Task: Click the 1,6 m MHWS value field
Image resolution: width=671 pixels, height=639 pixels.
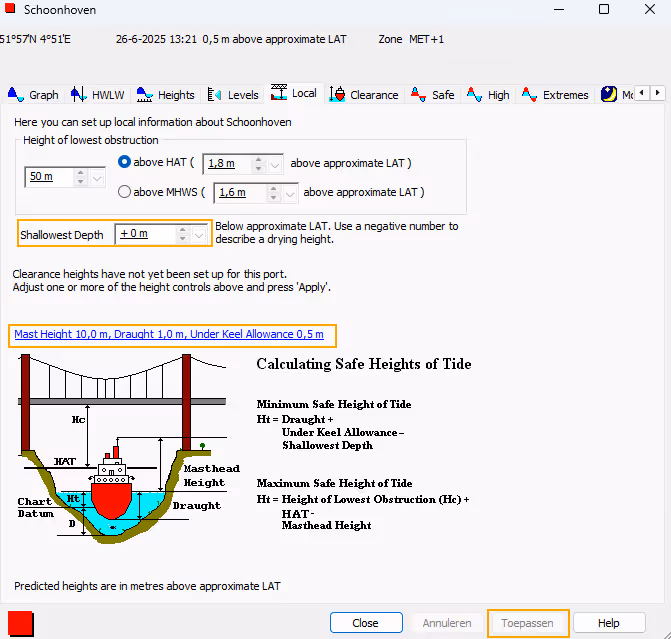Action: pyautogui.click(x=240, y=193)
